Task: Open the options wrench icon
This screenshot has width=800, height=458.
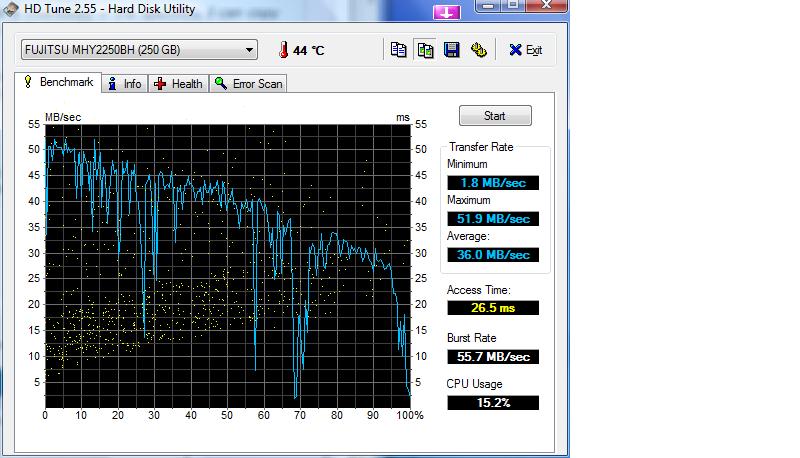Action: (479, 50)
